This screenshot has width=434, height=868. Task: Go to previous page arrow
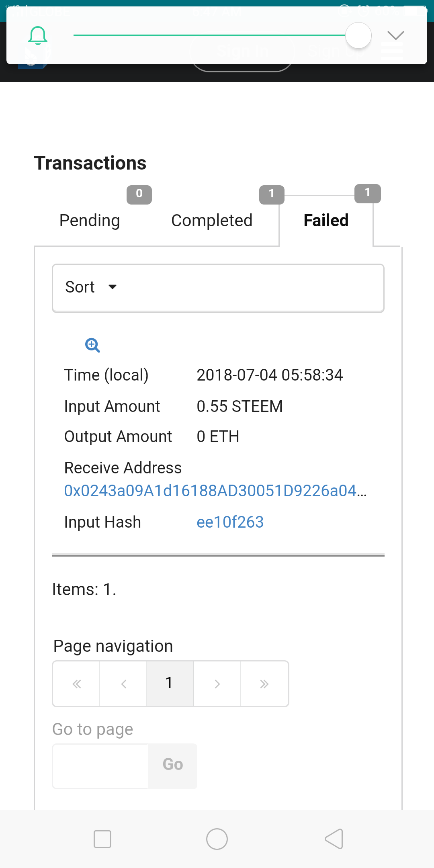123,684
